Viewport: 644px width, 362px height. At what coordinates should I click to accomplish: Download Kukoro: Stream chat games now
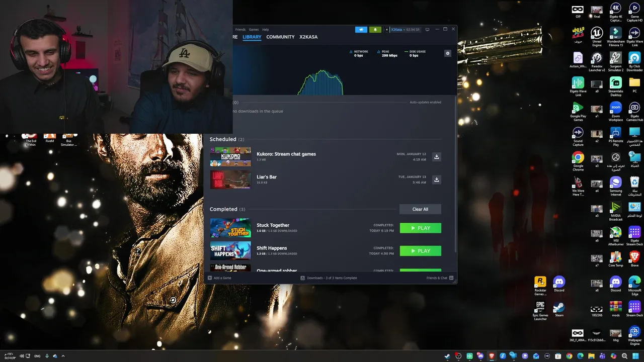point(436,157)
